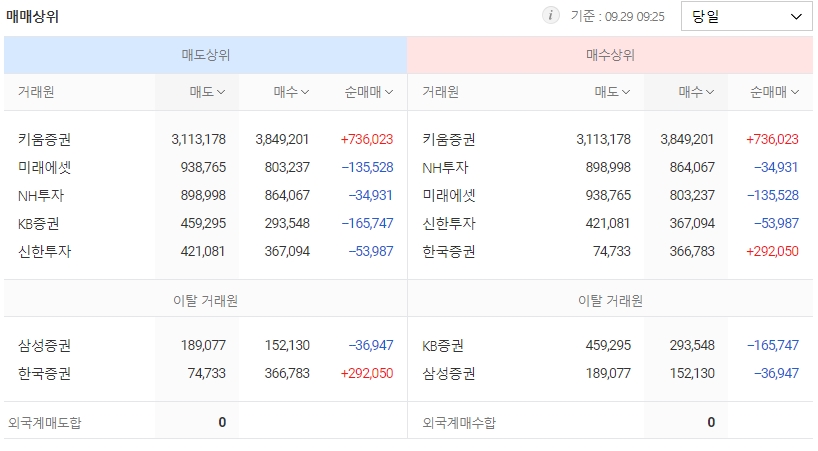Click 매수상위 키움증권 순매매 +736,023
818x451 pixels.
[772, 139]
